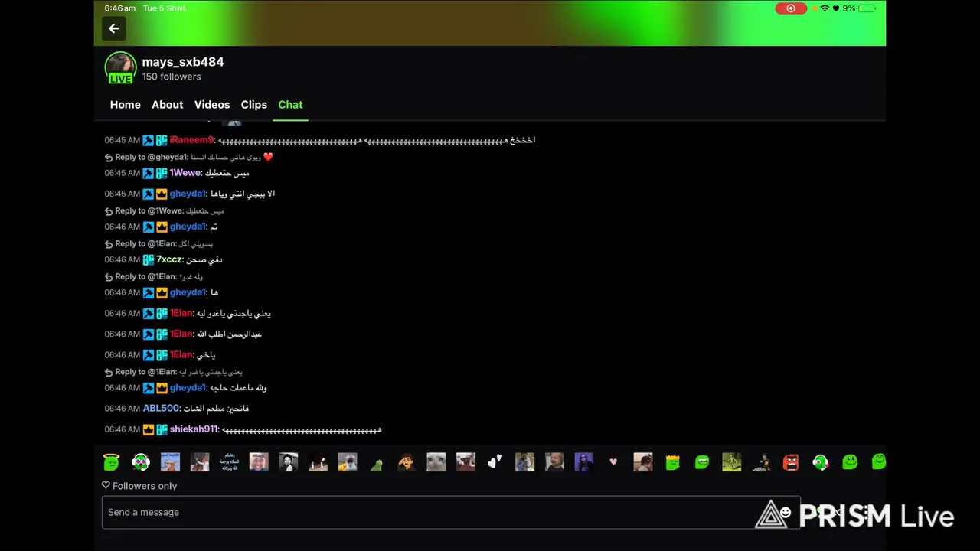The image size is (980, 551).
Task: Open the Home tab
Action: 126,105
